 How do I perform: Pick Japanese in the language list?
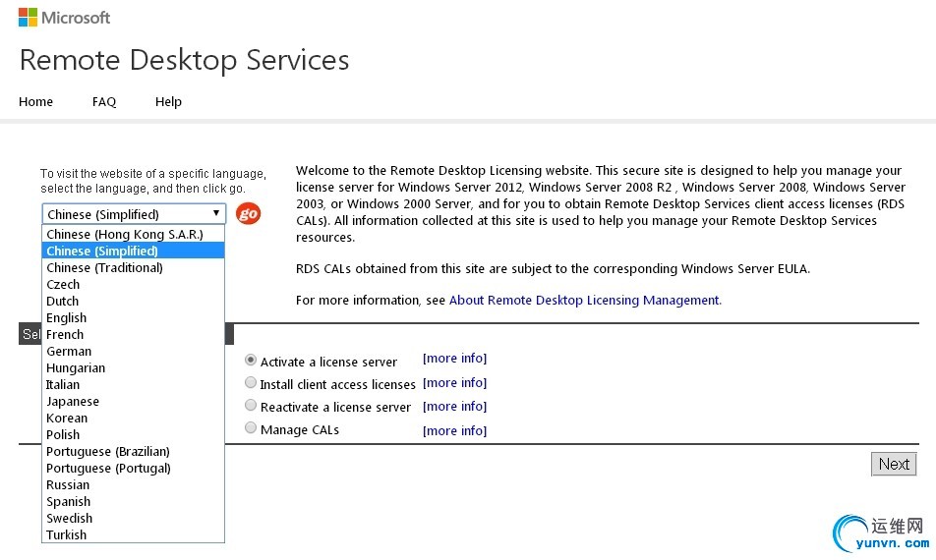[73, 401]
